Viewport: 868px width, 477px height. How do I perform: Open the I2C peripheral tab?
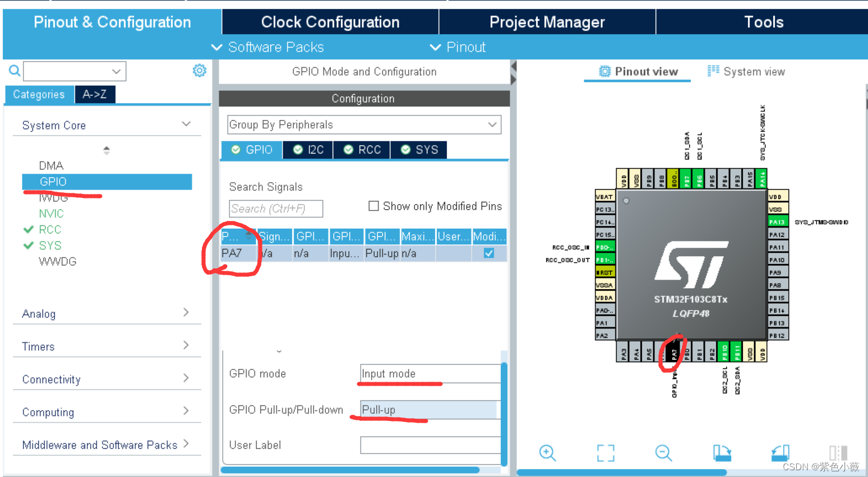coord(308,150)
